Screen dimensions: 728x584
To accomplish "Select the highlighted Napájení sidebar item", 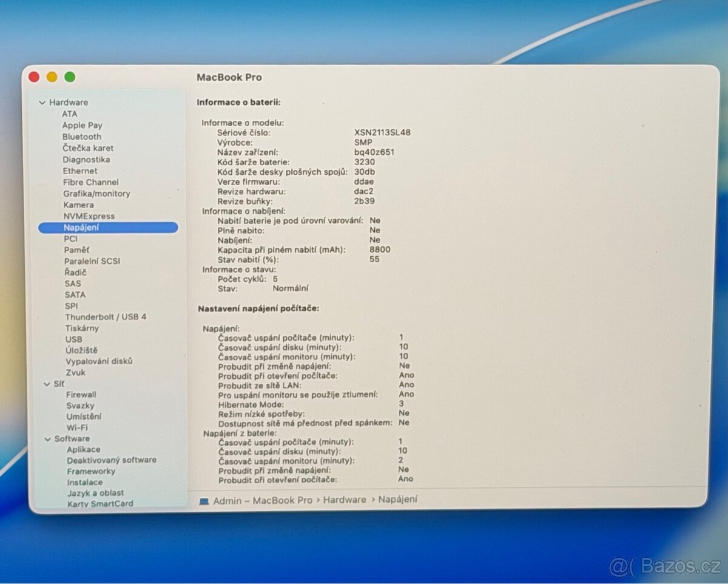I will click(x=108, y=228).
